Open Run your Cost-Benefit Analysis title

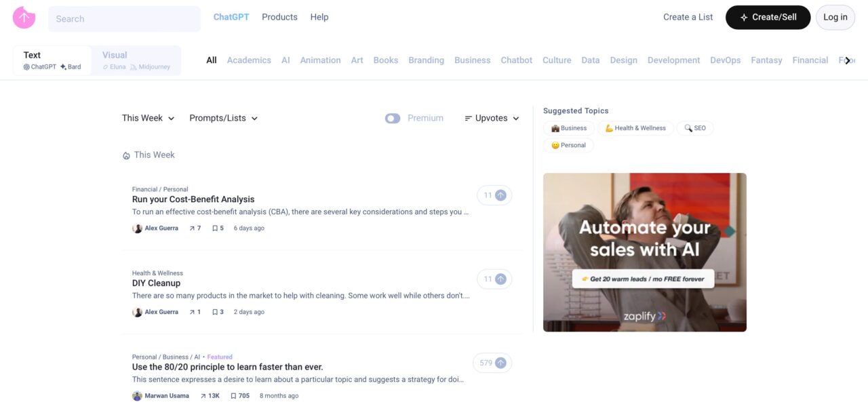tap(193, 199)
